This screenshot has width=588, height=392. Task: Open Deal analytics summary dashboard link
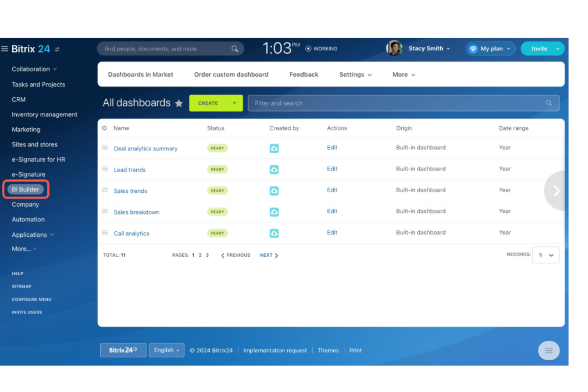click(145, 149)
